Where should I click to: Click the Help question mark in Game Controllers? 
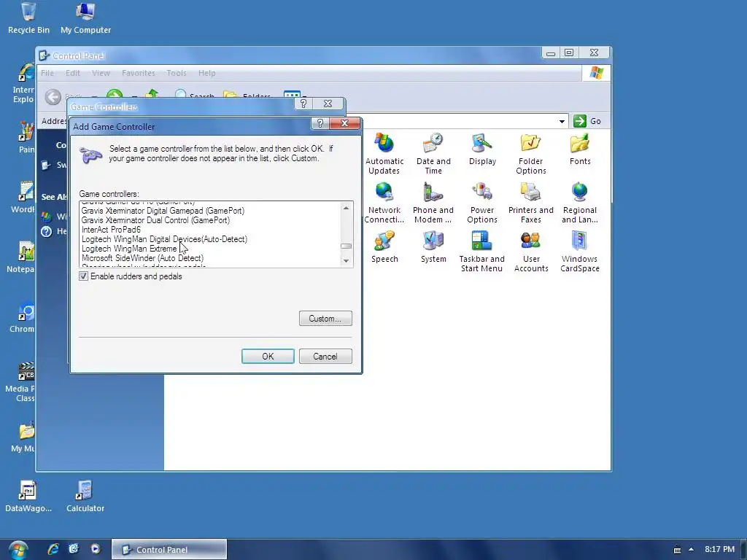pos(303,104)
